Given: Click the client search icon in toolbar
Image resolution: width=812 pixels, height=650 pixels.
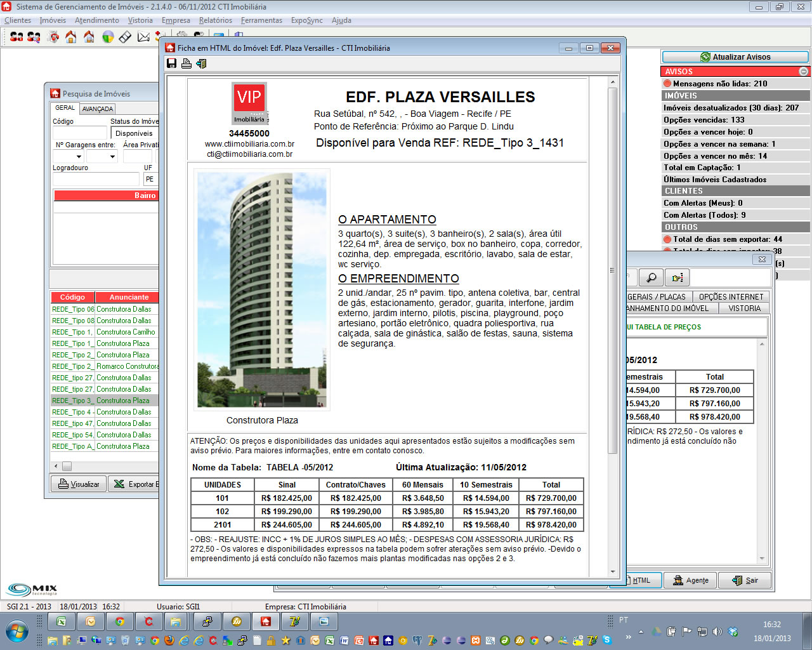Looking at the screenshot, I should (x=34, y=37).
